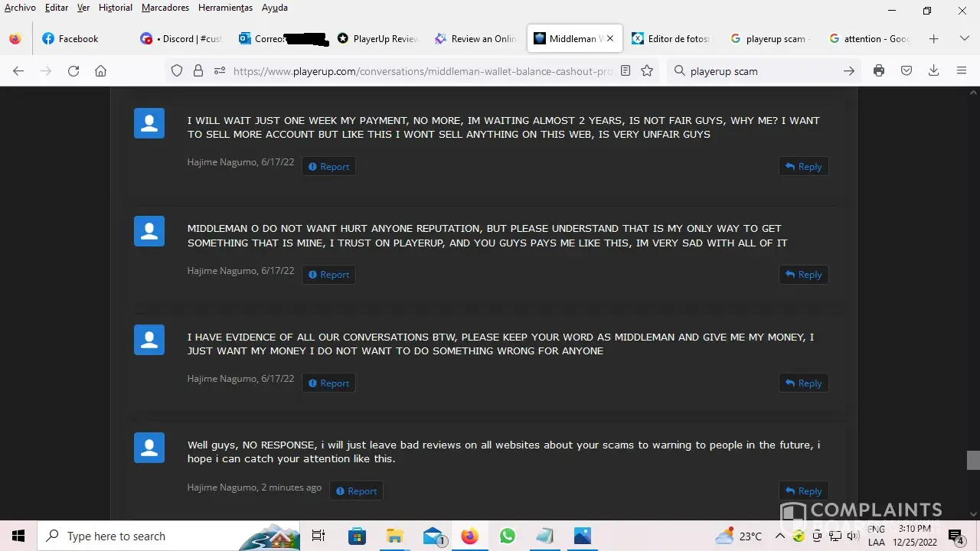Go to the Firefox home page icon

[x=100, y=71]
